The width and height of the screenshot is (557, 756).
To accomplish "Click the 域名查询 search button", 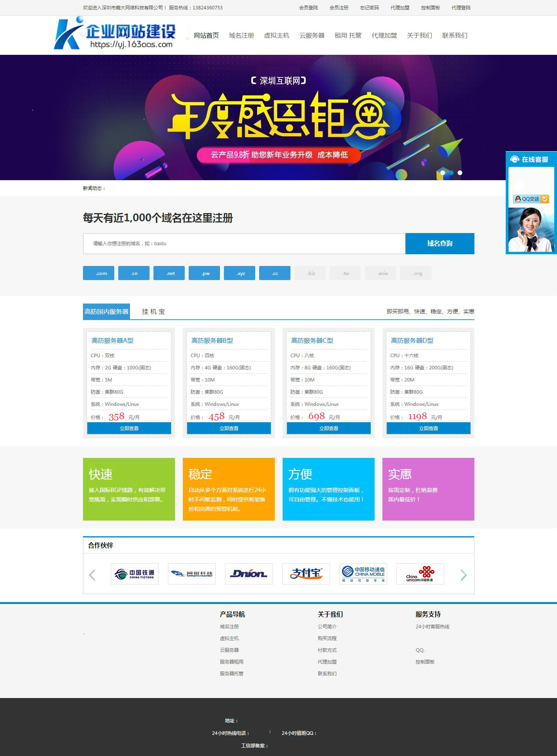I will pos(440,243).
